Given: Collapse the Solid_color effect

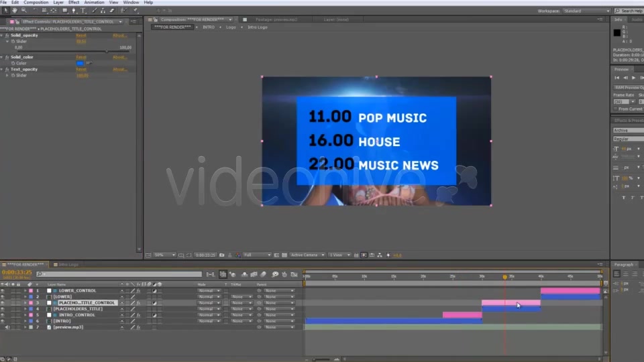Looking at the screenshot, I should [x=2, y=57].
